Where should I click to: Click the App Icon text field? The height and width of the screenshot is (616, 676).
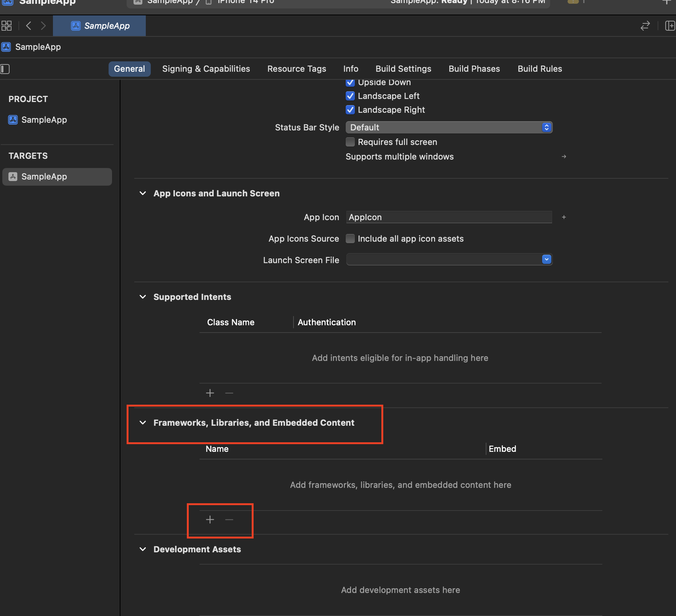449,217
